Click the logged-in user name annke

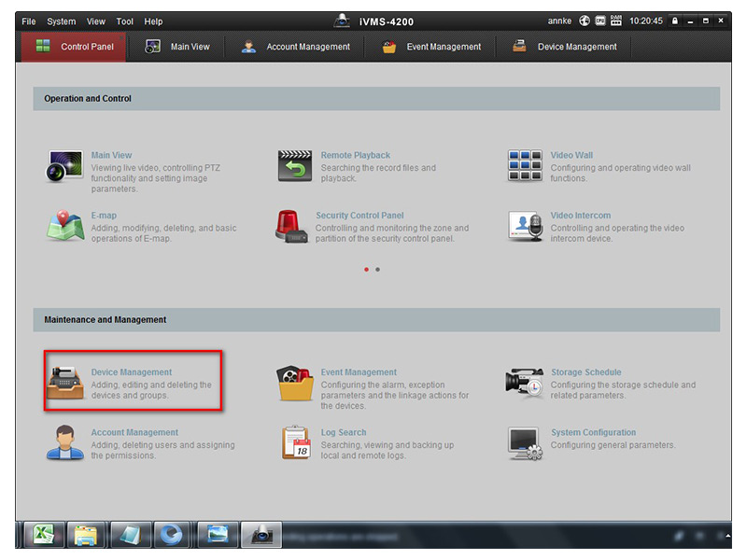pyautogui.click(x=559, y=21)
